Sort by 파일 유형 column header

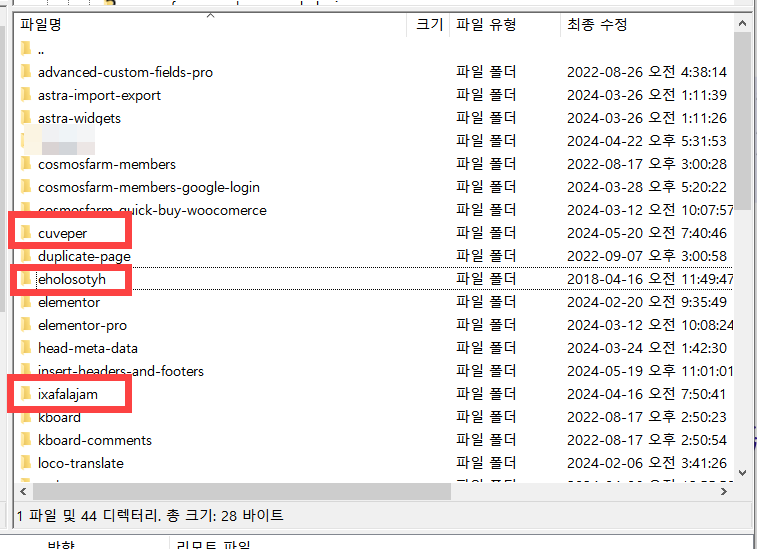click(x=505, y=25)
